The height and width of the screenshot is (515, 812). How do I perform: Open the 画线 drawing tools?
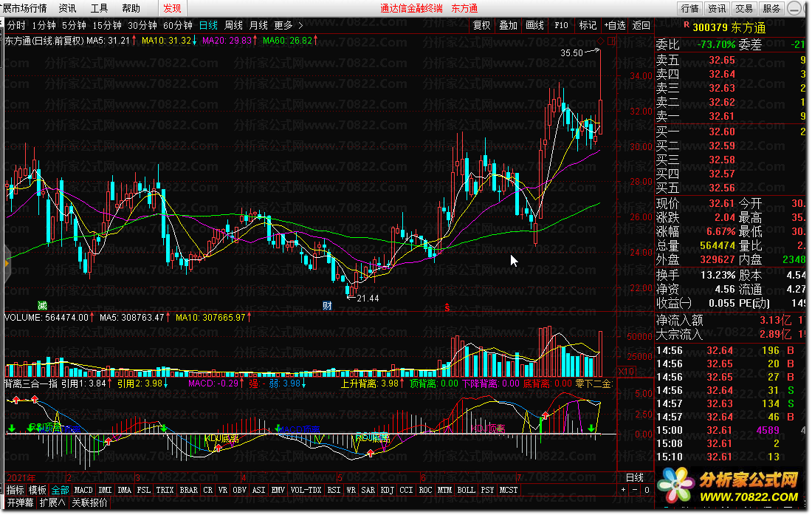pyautogui.click(x=534, y=25)
